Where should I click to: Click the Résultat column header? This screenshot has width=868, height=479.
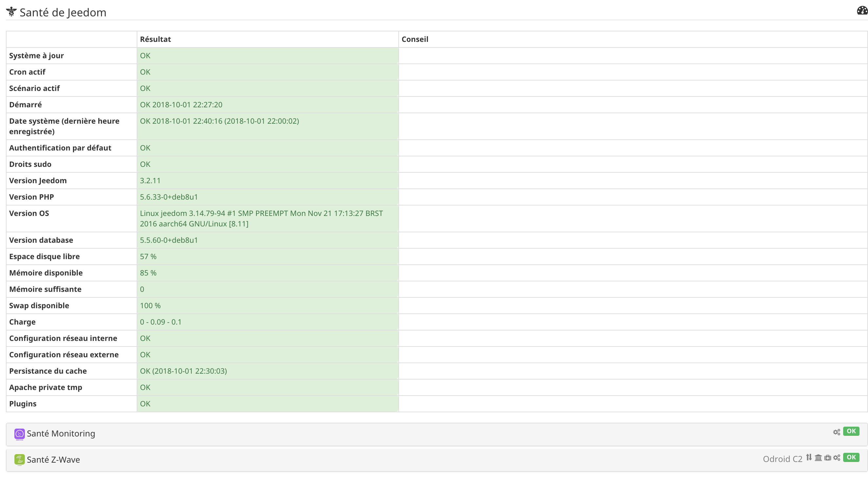pos(155,39)
